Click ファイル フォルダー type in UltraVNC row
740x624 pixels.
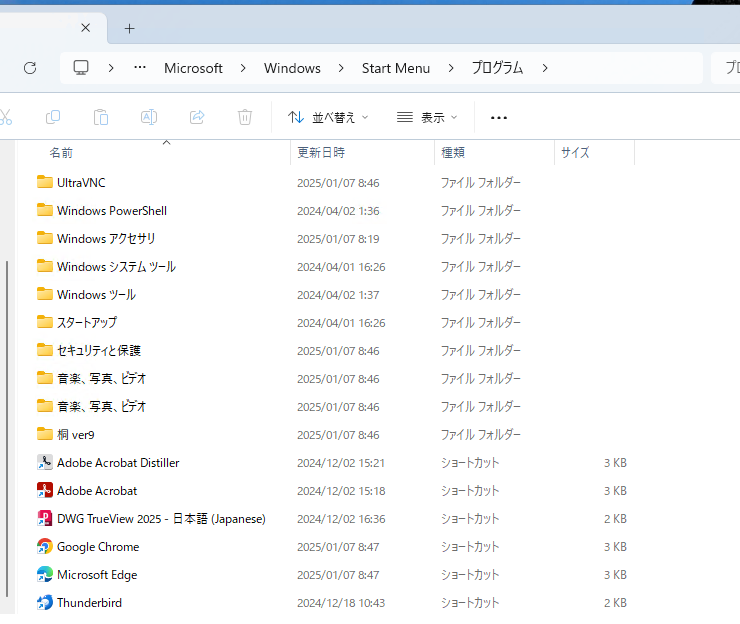pyautogui.click(x=480, y=183)
